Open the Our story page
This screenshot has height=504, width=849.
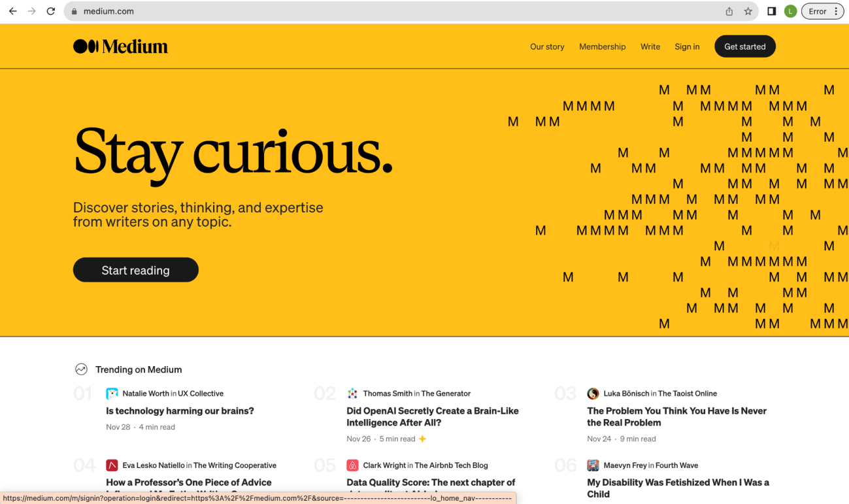547,46
